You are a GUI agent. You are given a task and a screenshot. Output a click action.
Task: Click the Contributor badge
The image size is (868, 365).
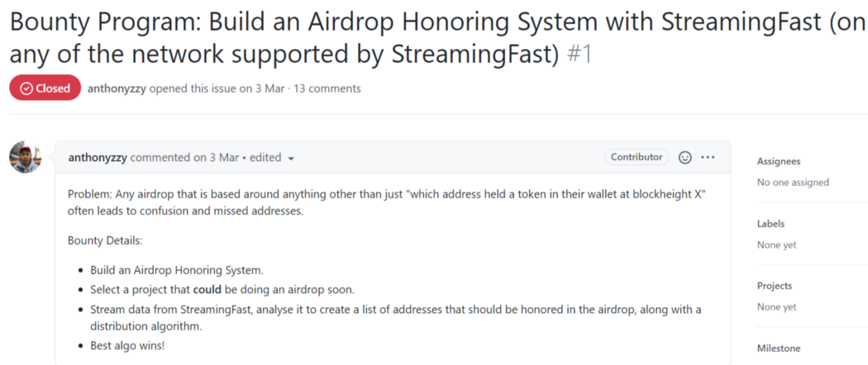pos(637,157)
